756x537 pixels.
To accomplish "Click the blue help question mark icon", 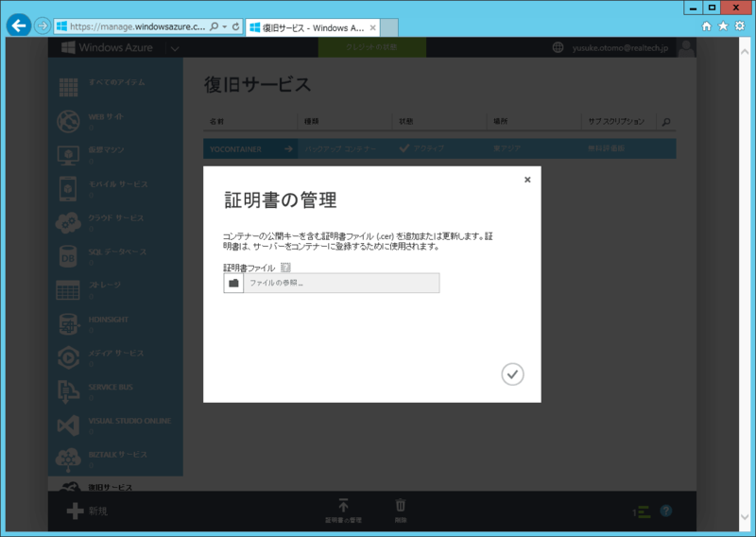I will pyautogui.click(x=666, y=511).
